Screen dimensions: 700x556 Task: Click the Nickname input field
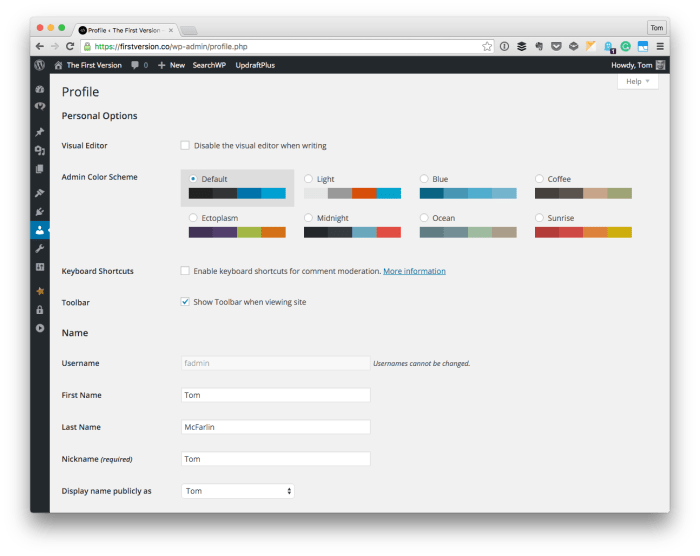click(x=275, y=459)
